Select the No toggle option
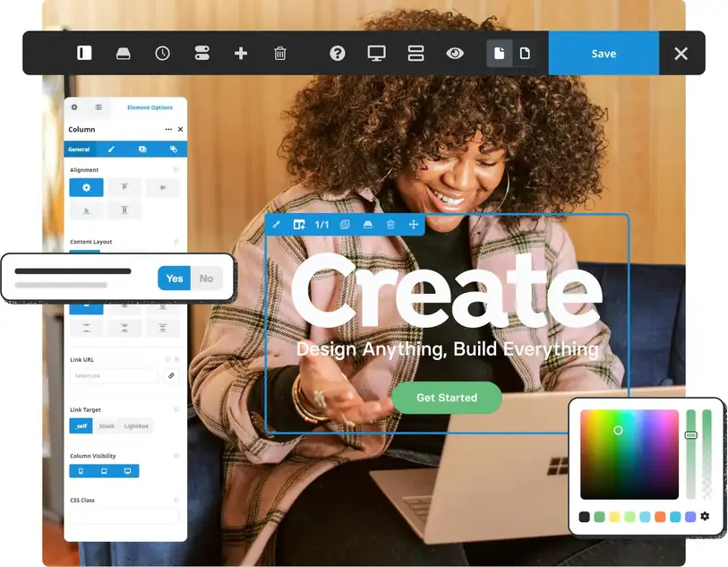 point(206,279)
